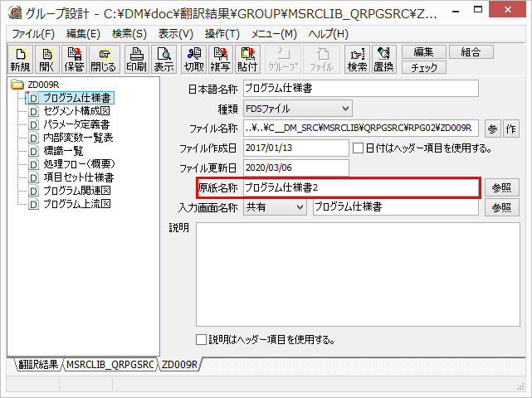Image resolution: width=532 pixels, height=398 pixels.
Task: Click the 参 button next to ファイル名称
Action: [493, 129]
